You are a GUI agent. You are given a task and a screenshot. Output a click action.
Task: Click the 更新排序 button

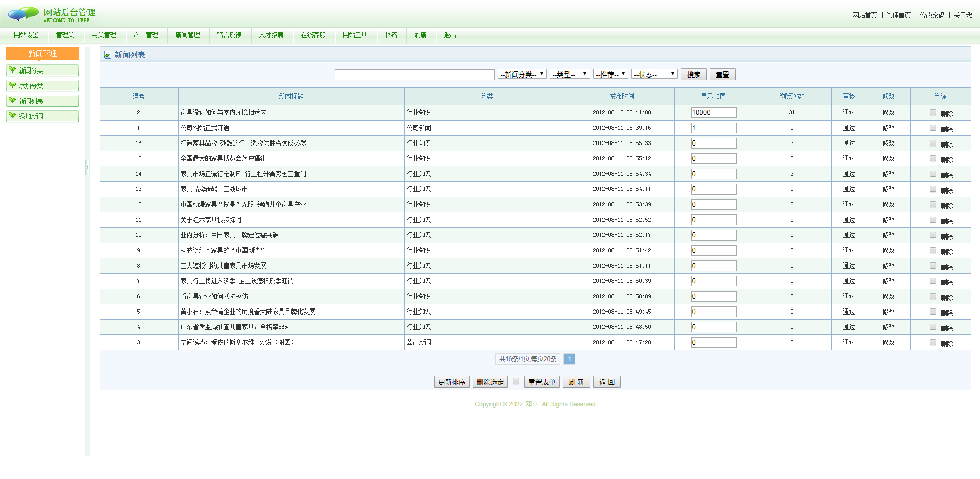coord(452,382)
